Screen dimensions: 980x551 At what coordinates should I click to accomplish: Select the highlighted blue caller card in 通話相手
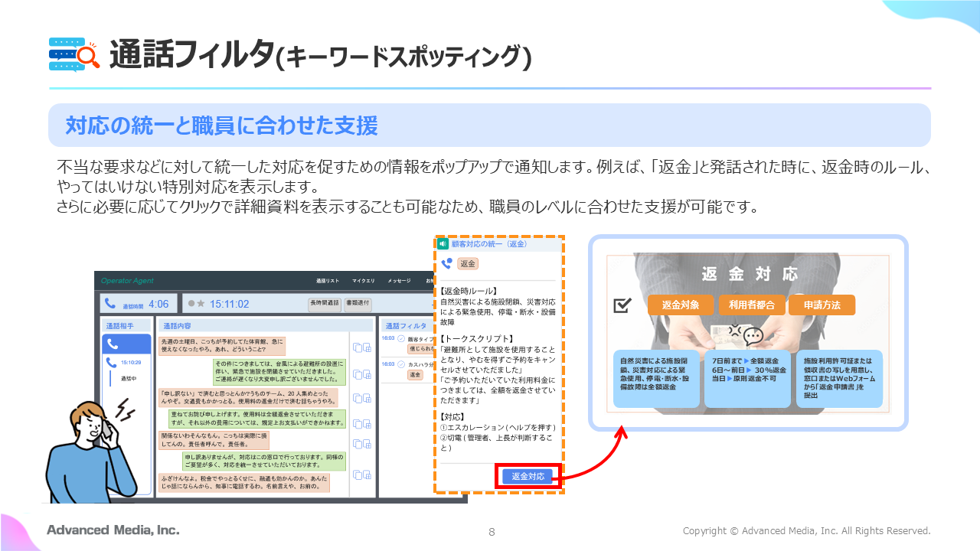pyautogui.click(x=126, y=344)
